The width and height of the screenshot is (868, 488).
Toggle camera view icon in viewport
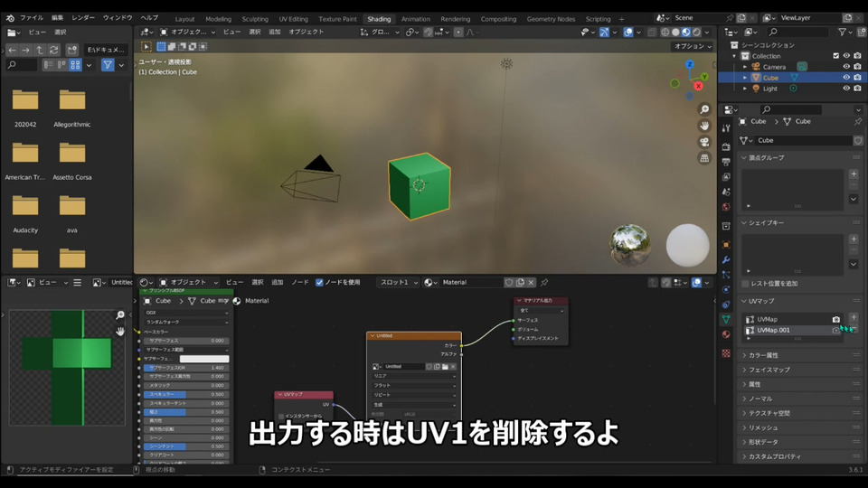704,142
